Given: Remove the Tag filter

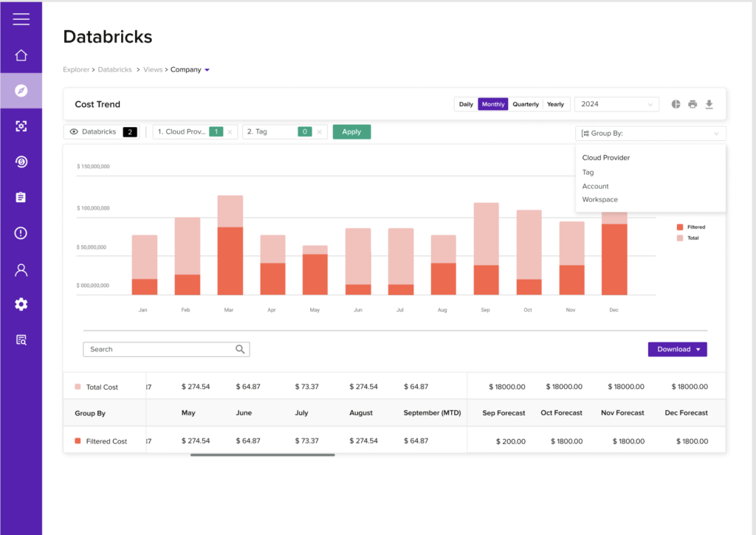Looking at the screenshot, I should click(x=319, y=132).
